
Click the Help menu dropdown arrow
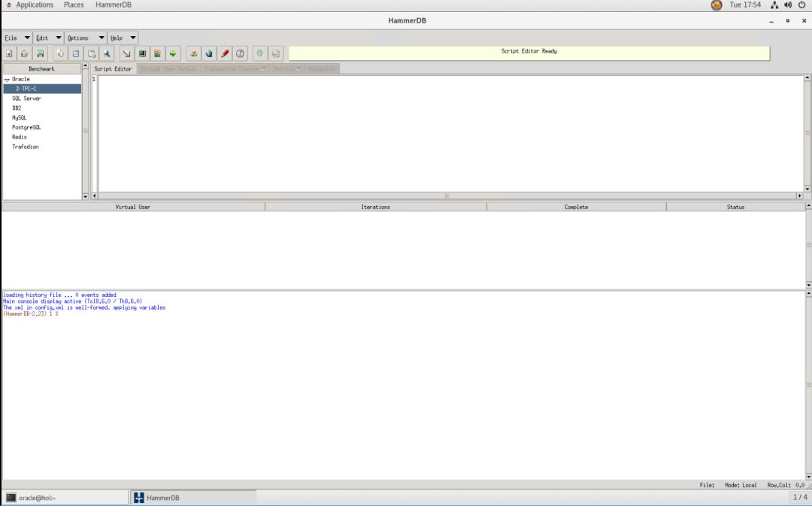(x=133, y=38)
